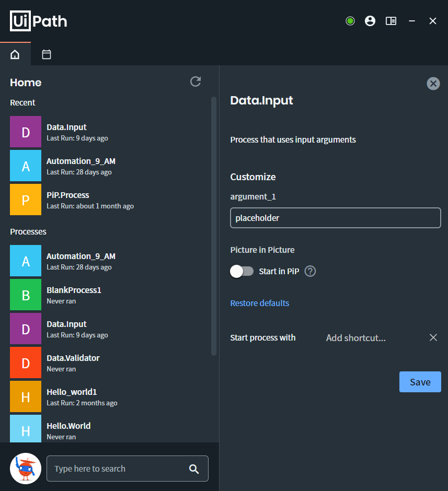Close the Data.Input details panel
The width and height of the screenshot is (448, 491).
point(433,84)
